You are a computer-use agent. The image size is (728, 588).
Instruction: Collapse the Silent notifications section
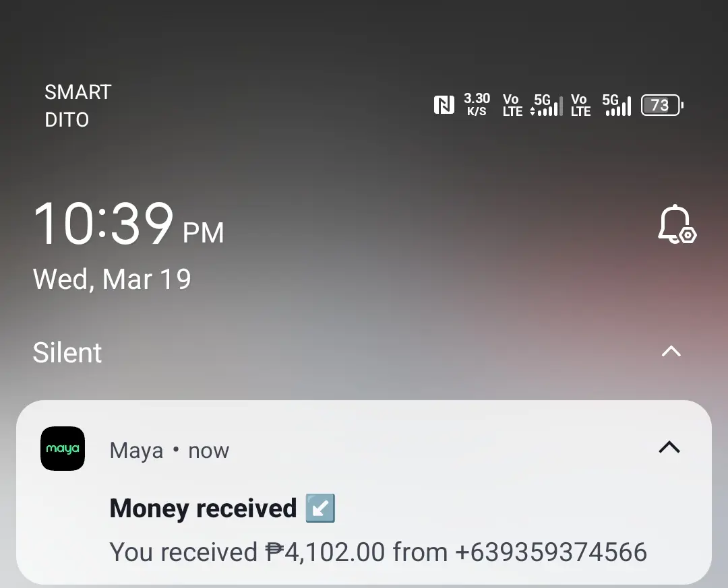pyautogui.click(x=671, y=352)
